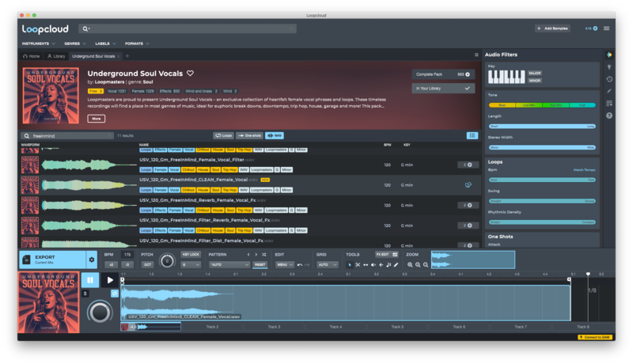This screenshot has width=633, height=364.
Task: Click the history clock icon in right sidebar
Action: (609, 79)
